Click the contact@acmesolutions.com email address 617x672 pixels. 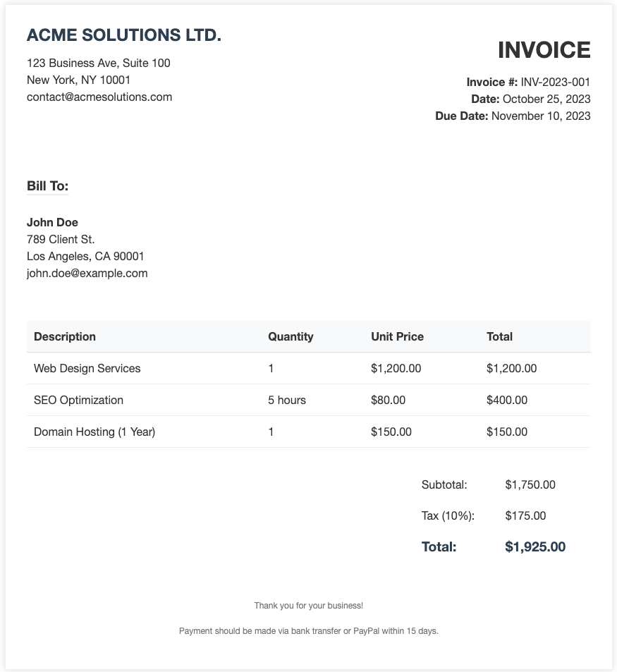click(x=99, y=97)
